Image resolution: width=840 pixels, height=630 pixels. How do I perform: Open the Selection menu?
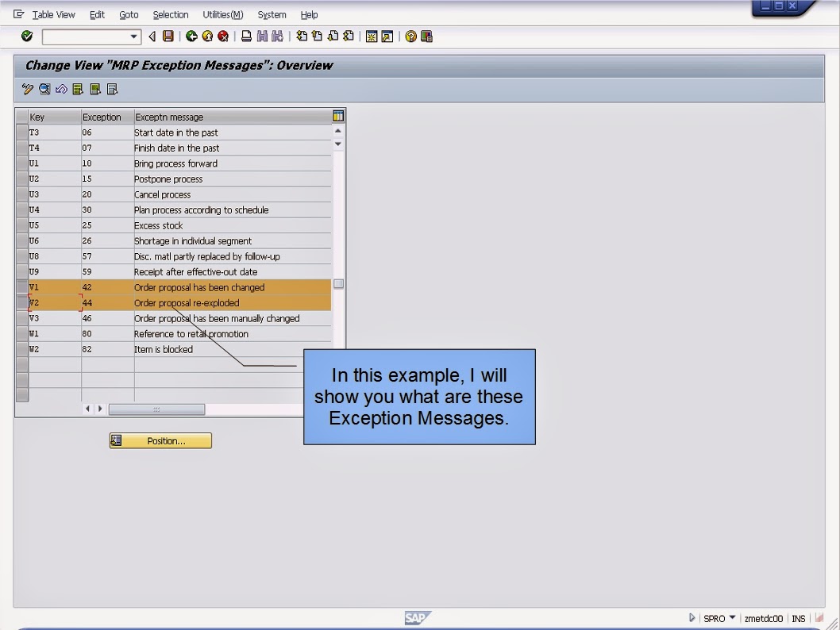171,15
